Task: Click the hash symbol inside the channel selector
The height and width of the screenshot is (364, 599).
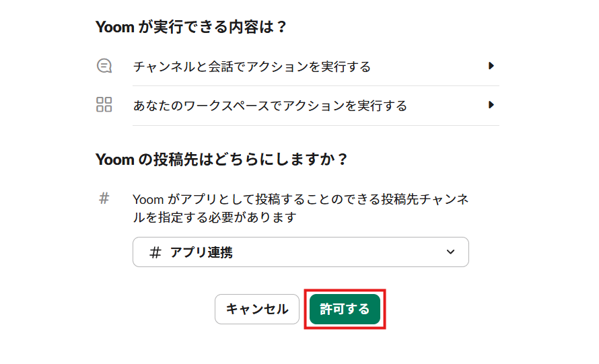Action: (155, 252)
